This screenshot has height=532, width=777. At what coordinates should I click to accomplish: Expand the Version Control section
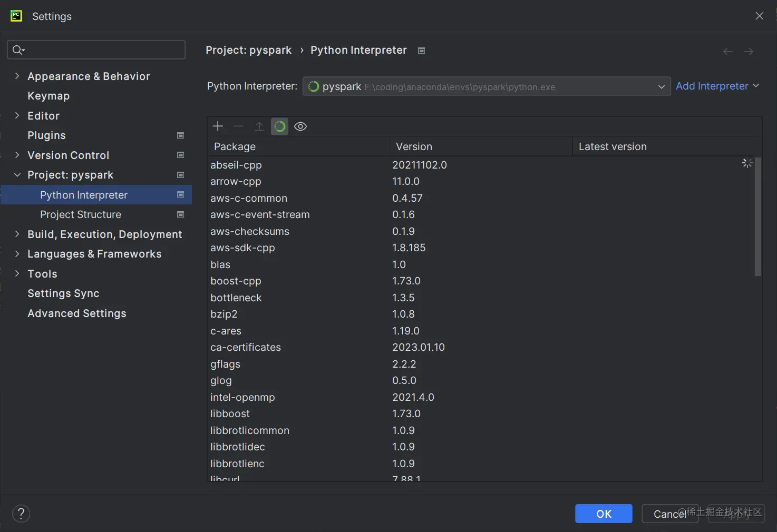17,155
